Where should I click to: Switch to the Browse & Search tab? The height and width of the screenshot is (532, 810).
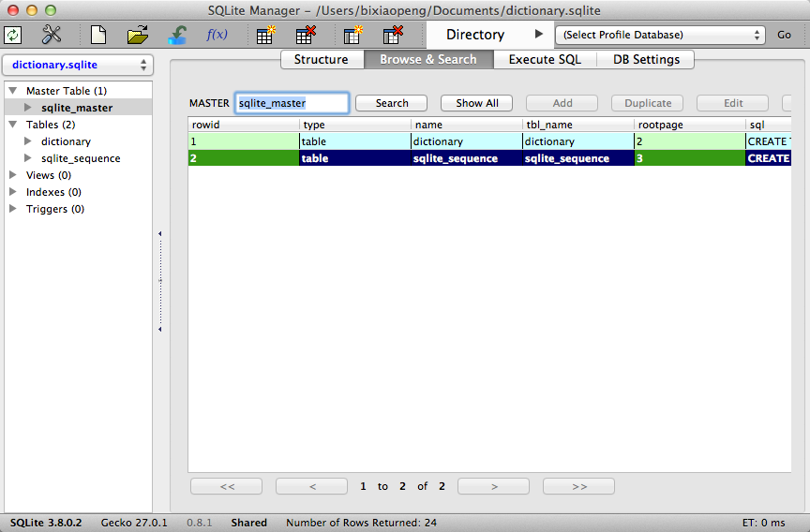click(x=428, y=59)
